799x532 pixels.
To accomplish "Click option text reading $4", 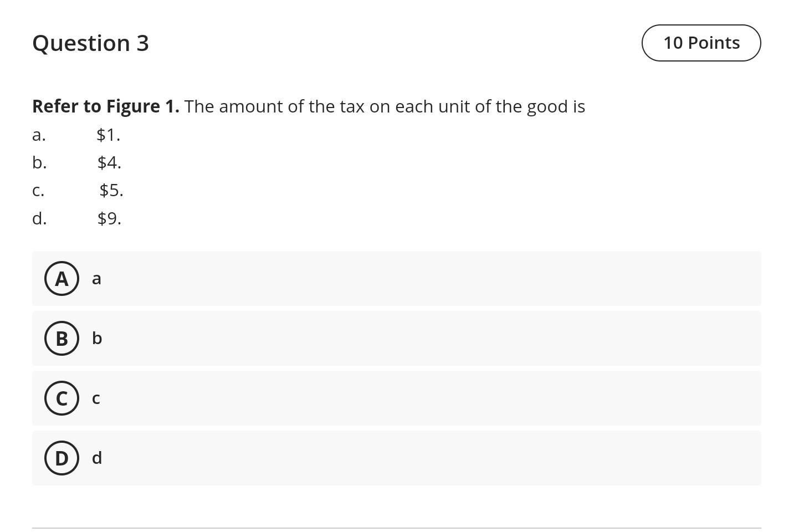I will click(x=110, y=162).
